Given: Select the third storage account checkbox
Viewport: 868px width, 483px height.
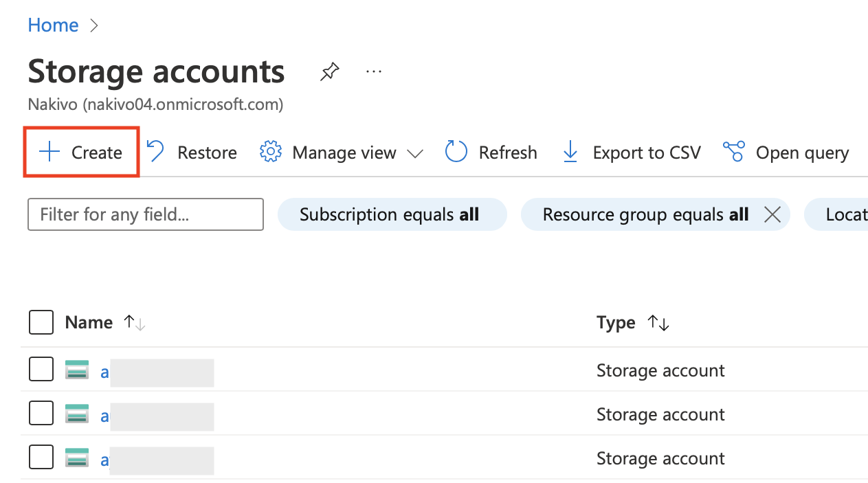Looking at the screenshot, I should coord(41,458).
